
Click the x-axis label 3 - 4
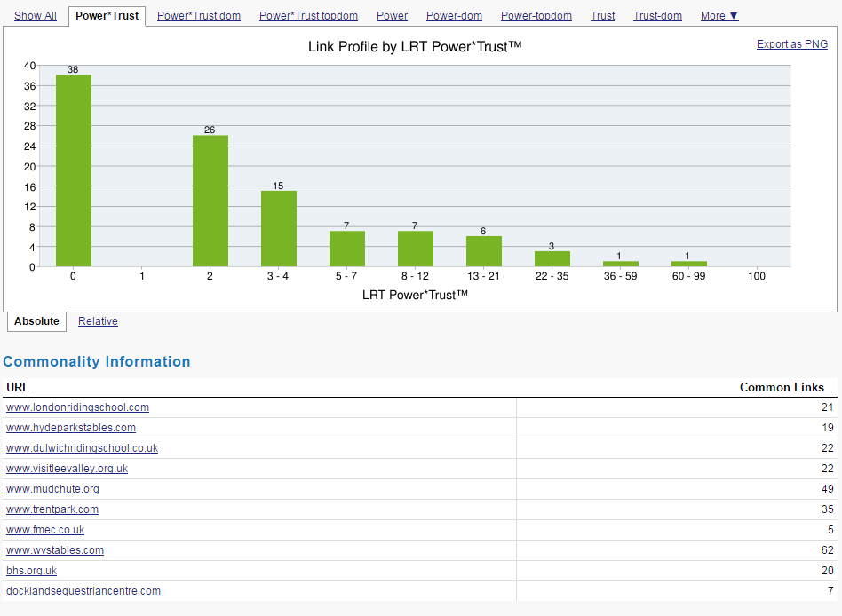click(278, 276)
